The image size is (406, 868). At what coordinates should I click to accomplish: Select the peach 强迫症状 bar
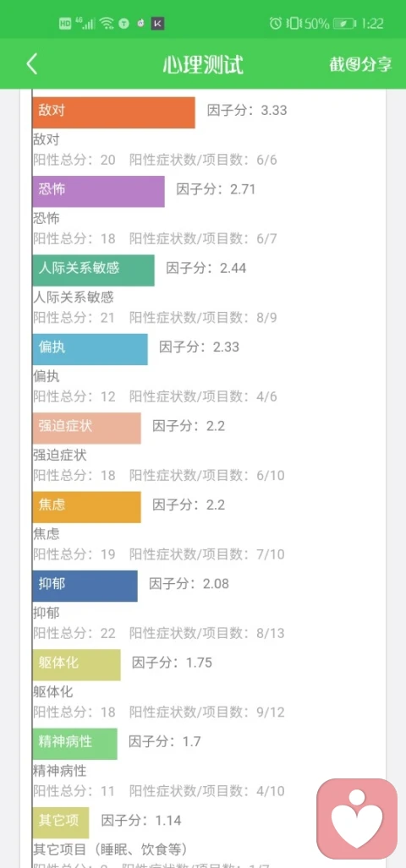coord(86,428)
